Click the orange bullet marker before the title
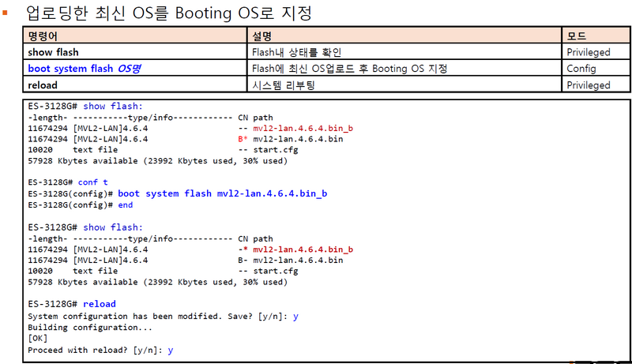 point(5,13)
